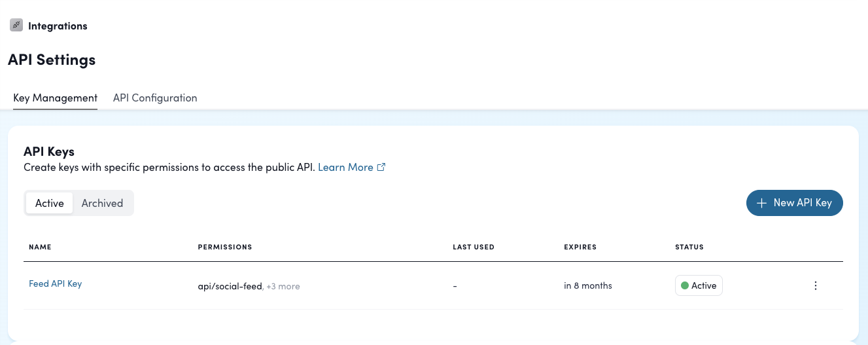Click the LAST USED column header
This screenshot has height=345, width=868.
click(x=473, y=247)
